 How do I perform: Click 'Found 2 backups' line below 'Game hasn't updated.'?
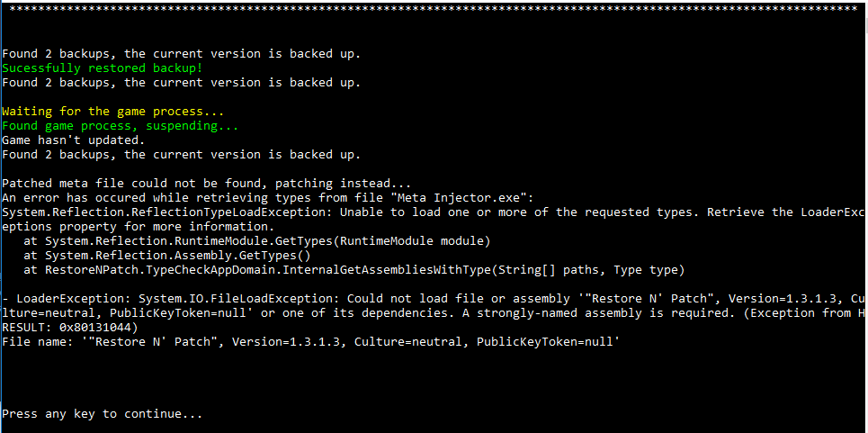[181, 155]
